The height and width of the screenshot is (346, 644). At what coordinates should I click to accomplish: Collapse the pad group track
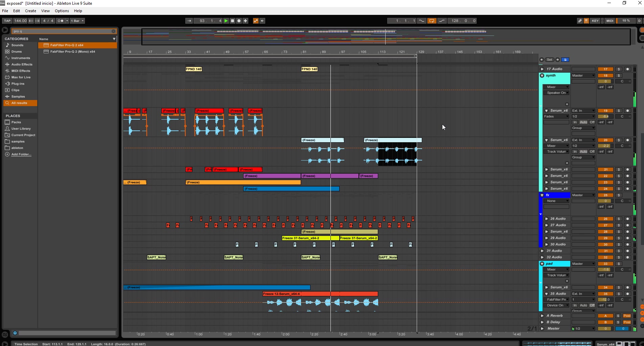click(x=542, y=264)
